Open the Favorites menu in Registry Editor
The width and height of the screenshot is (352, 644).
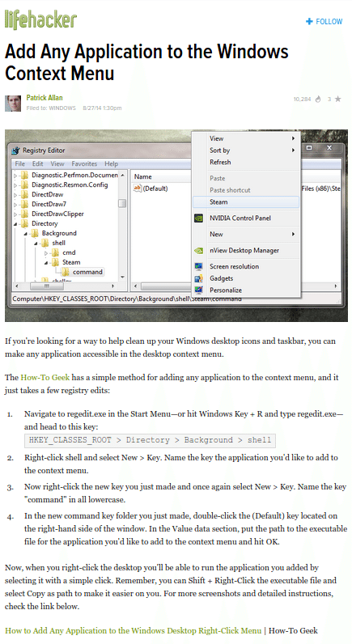tap(84, 163)
